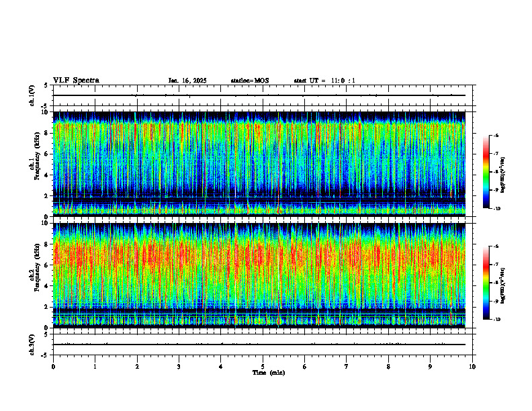Click the "ch.1(V)" waveform axis label
This screenshot has height=411, width=532.
[32, 95]
